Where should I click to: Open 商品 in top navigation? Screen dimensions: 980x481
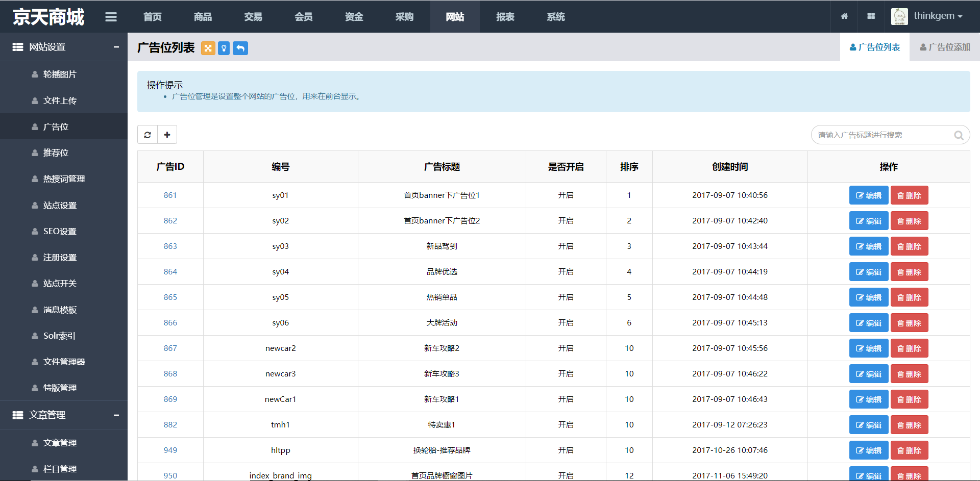pos(203,17)
